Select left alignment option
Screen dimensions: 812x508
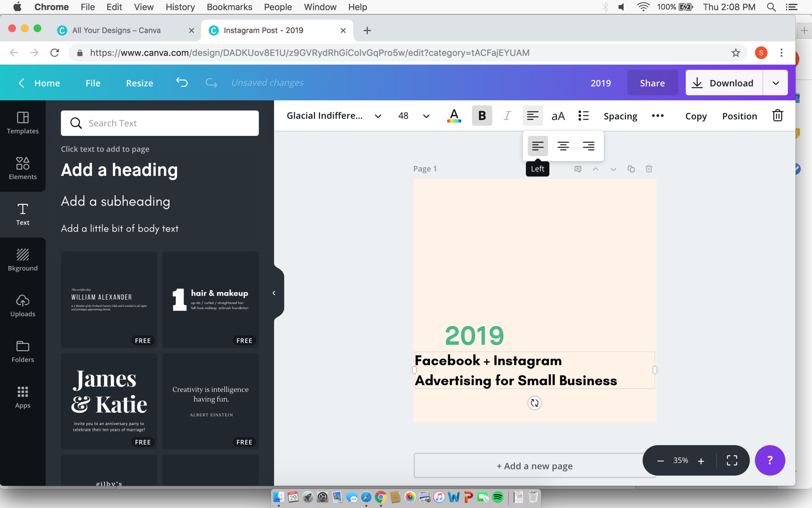[538, 146]
